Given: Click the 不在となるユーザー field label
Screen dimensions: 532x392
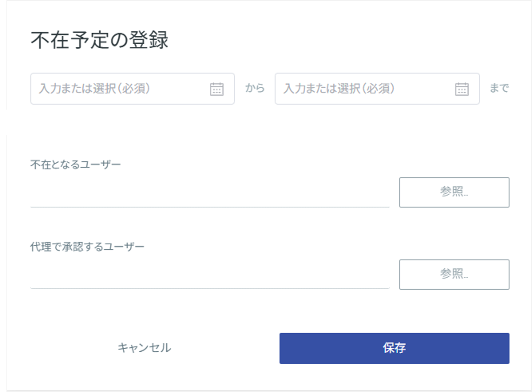Looking at the screenshot, I should [76, 164].
